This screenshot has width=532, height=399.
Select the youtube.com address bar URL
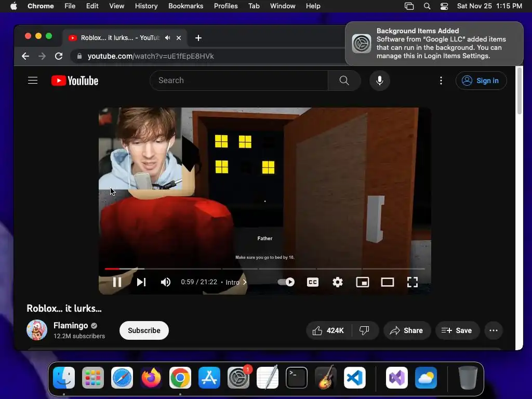151,56
